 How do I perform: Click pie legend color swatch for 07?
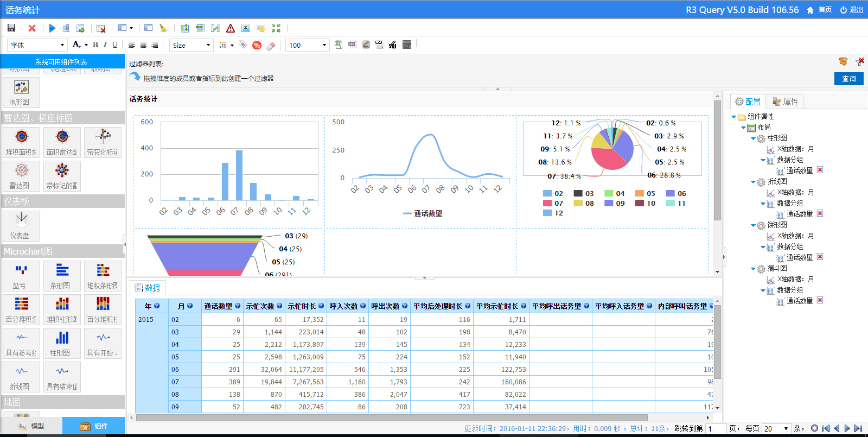tap(547, 203)
